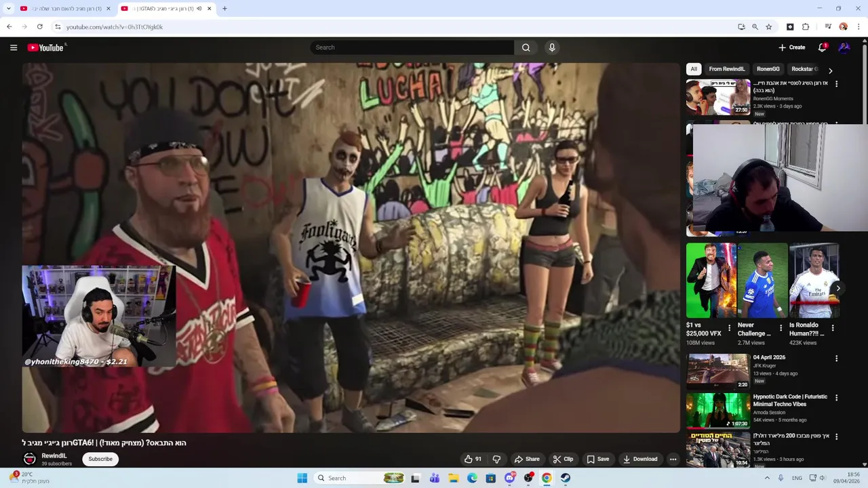
Task: Open a new browser tab
Action: (224, 9)
